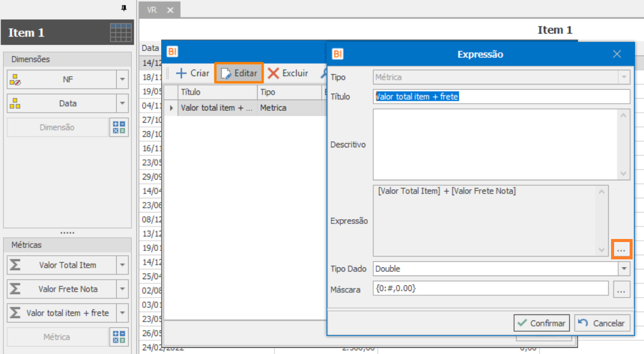Close the VR tab

pyautogui.click(x=171, y=10)
